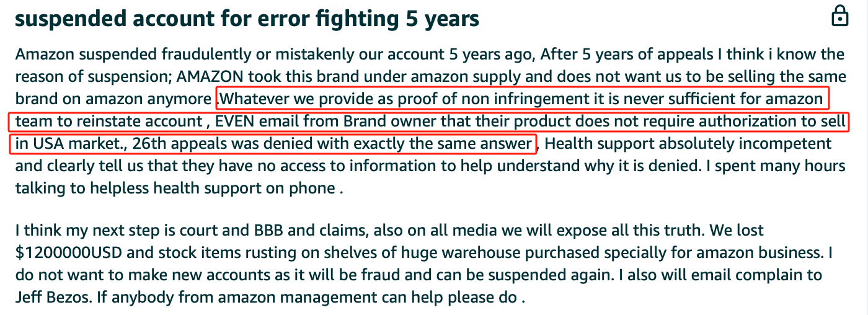
Task: Click the lock icon beside the thread title
Action: click(x=839, y=17)
